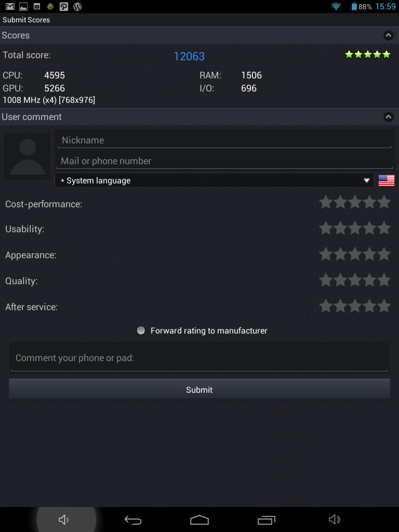
Task: Tap the Gmail notification icon
Action: [x=10, y=7]
